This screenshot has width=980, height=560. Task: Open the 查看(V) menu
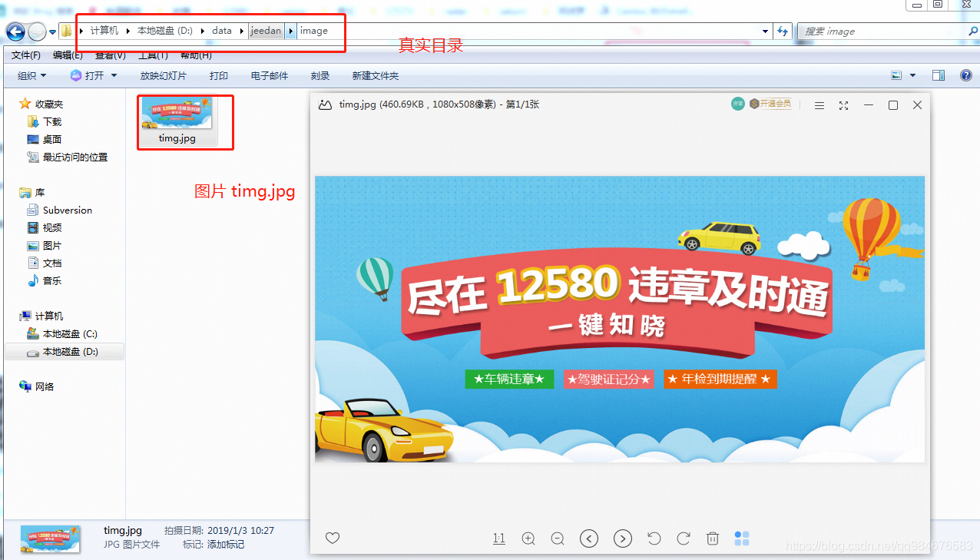click(111, 55)
